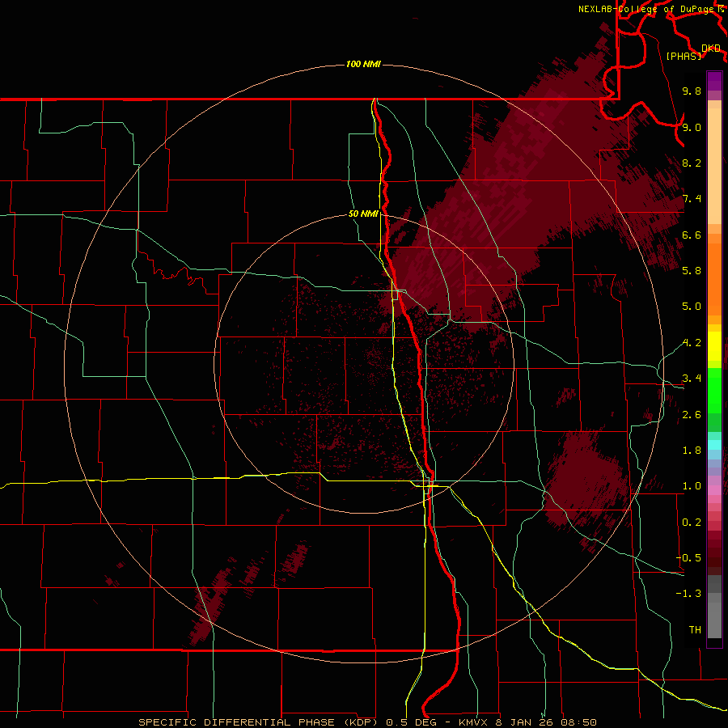This screenshot has height=728, width=728.
Task: Click the 3.4 value on the color scale
Action: tap(692, 379)
